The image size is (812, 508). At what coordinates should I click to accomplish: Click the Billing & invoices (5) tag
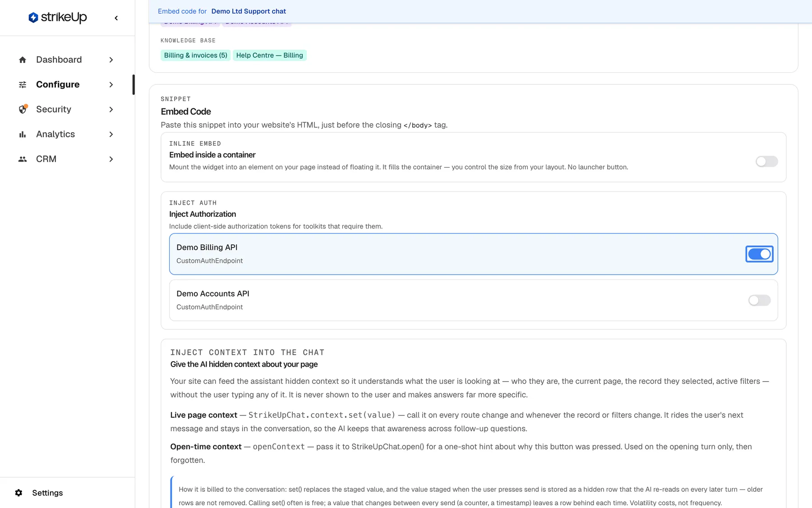point(195,55)
